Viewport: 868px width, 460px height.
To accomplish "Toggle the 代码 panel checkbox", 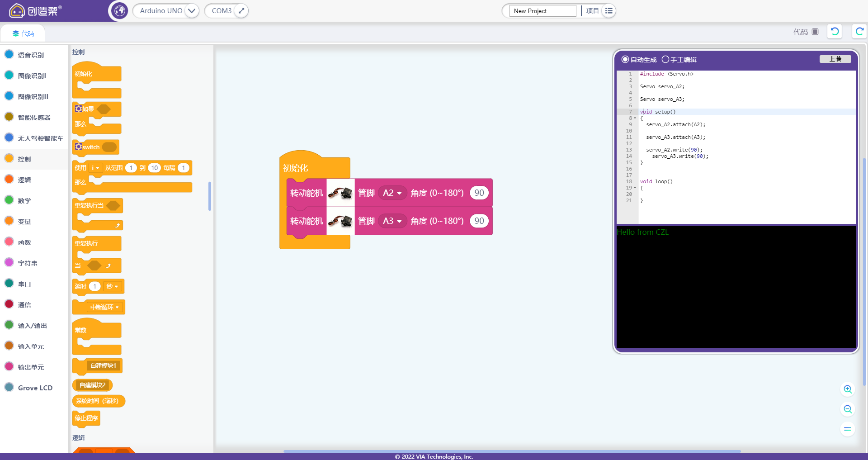I will (x=815, y=32).
